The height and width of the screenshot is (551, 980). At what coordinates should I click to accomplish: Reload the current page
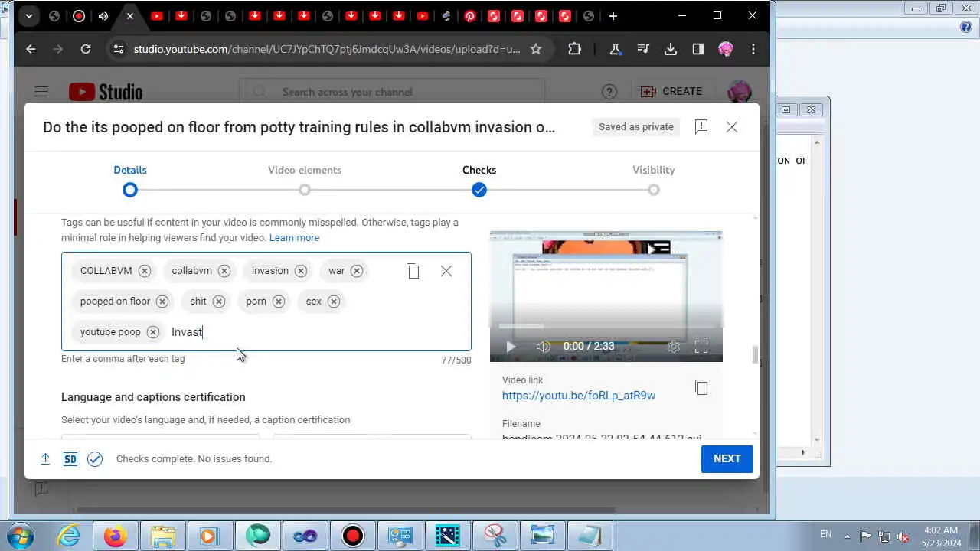pos(86,49)
